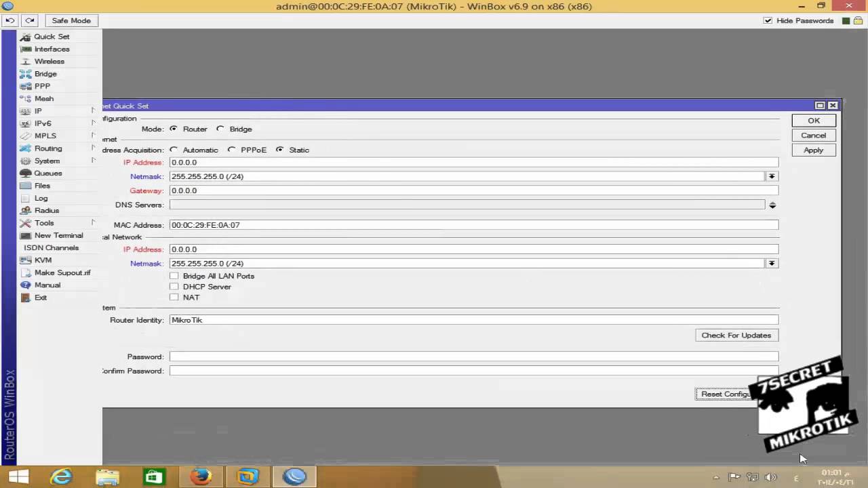Open the Internet Netmask dropdown
868x488 pixels.
coord(772,176)
